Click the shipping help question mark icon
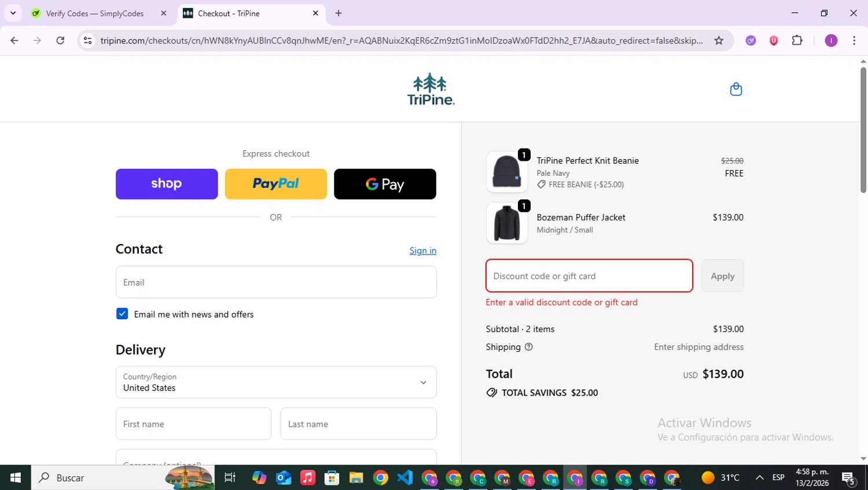 [x=528, y=347]
